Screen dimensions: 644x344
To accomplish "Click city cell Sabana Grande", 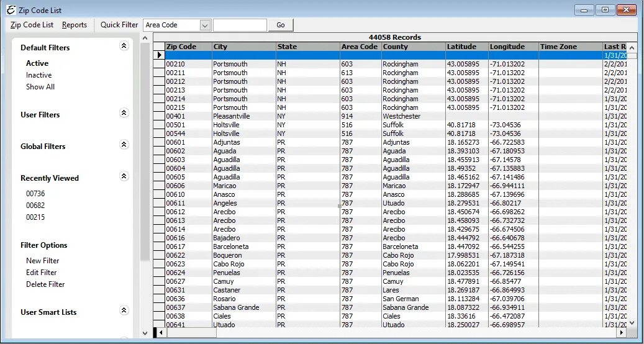I will [x=244, y=307].
